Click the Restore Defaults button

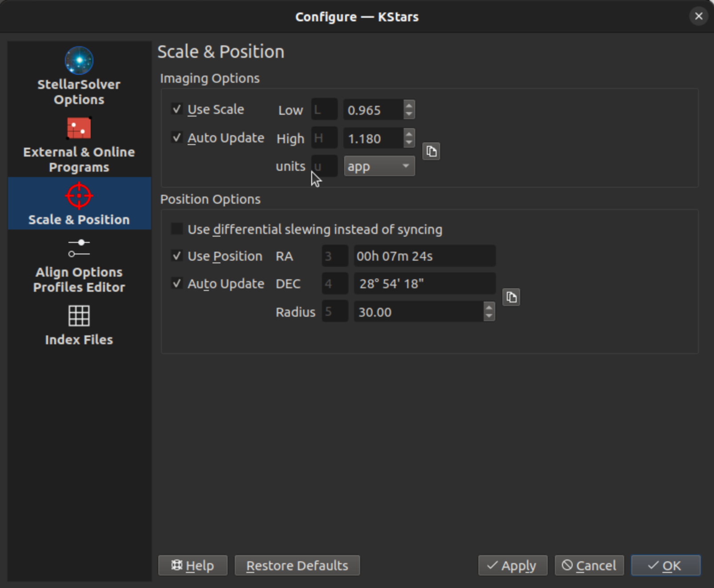point(297,565)
